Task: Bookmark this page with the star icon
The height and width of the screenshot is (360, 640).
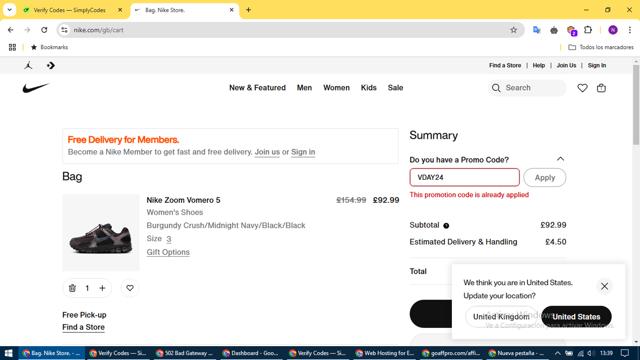Action: tap(513, 30)
